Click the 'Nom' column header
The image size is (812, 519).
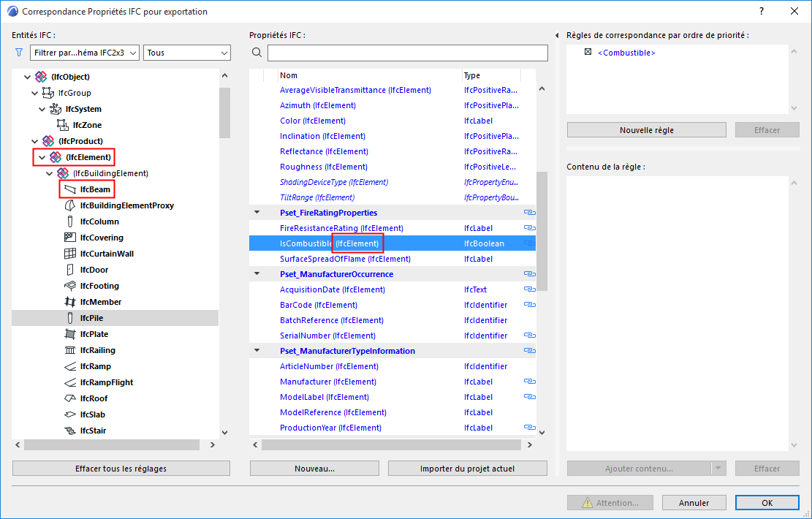tap(370, 75)
